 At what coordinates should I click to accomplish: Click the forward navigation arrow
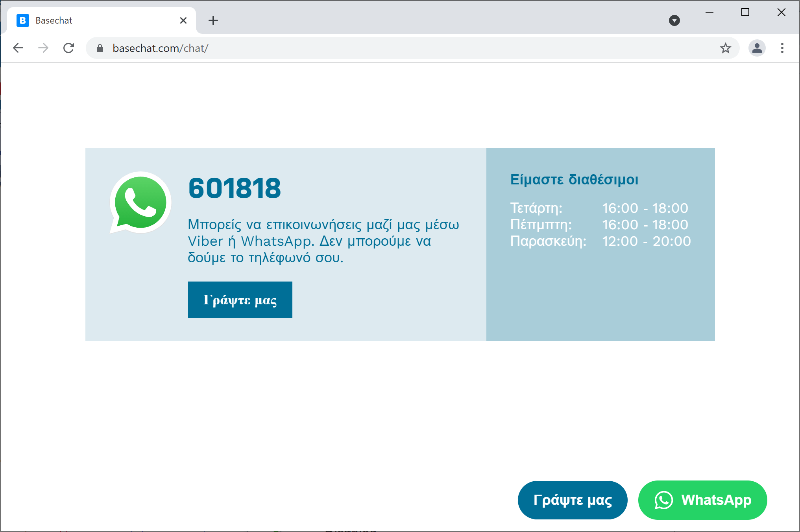point(43,48)
